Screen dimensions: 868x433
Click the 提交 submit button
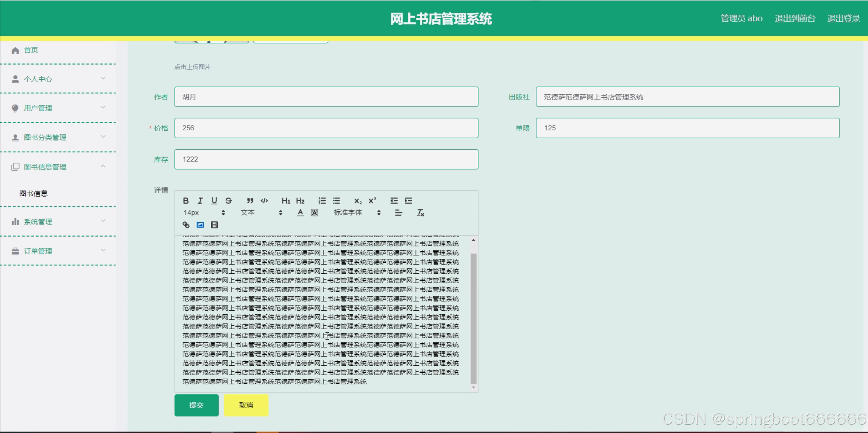coord(196,405)
